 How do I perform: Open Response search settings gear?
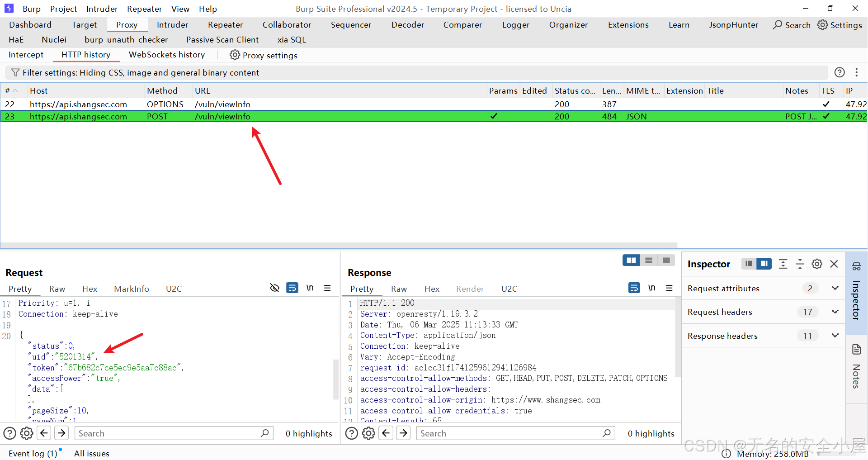[x=368, y=433]
